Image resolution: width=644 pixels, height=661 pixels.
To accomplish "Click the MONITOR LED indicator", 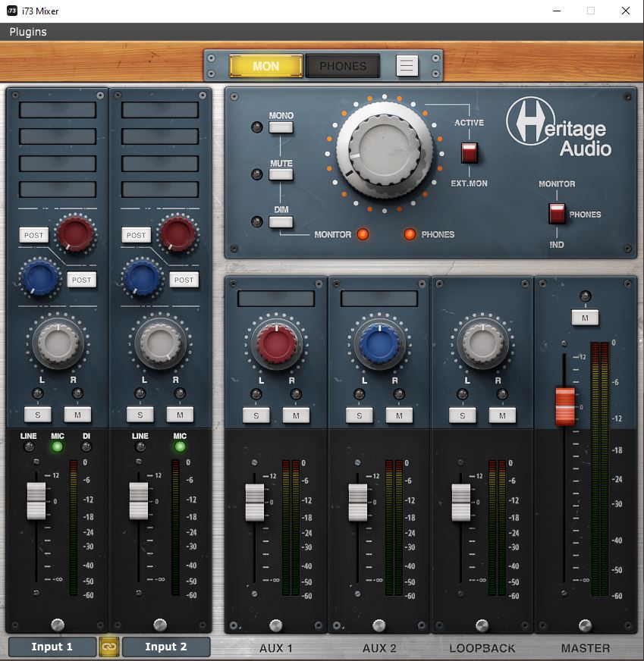I will pyautogui.click(x=363, y=233).
